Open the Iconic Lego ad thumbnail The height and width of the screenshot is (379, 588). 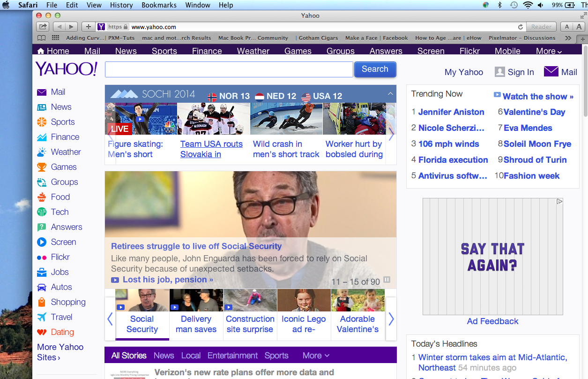[304, 314]
